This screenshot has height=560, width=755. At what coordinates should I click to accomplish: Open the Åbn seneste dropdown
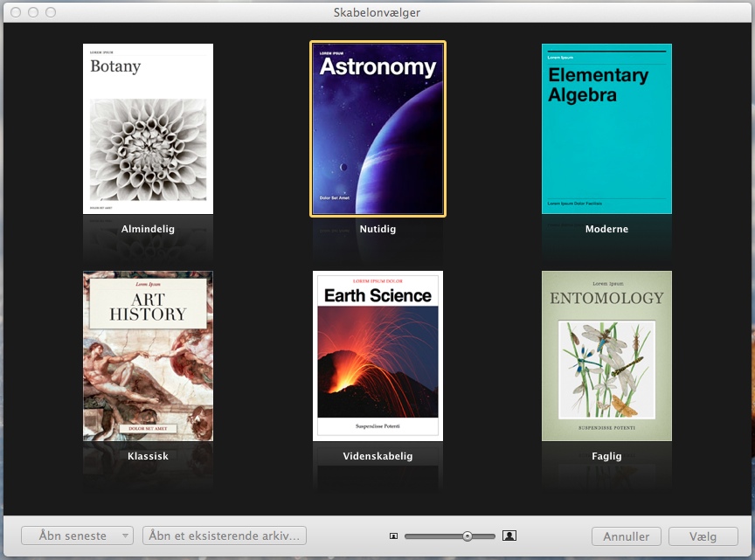[77, 536]
